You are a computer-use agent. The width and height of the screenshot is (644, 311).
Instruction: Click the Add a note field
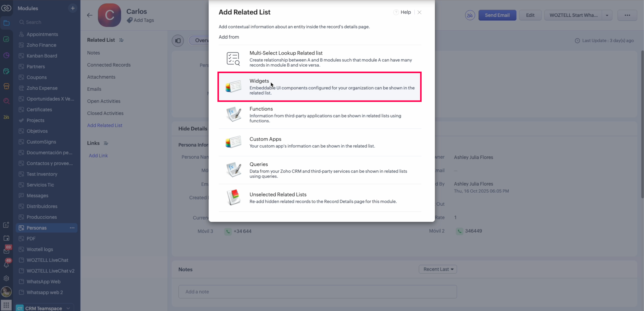click(317, 292)
